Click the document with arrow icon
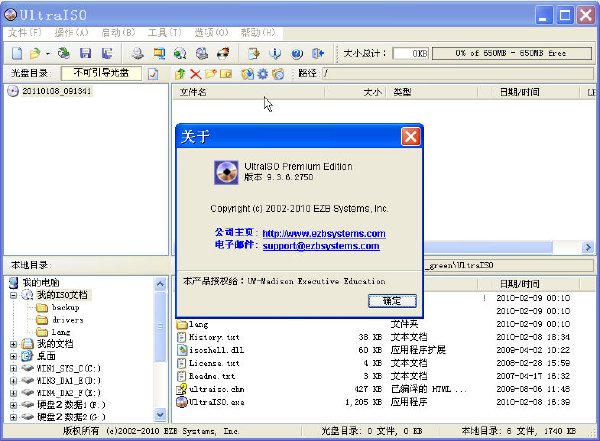The height and width of the screenshot is (441, 600). click(x=253, y=53)
